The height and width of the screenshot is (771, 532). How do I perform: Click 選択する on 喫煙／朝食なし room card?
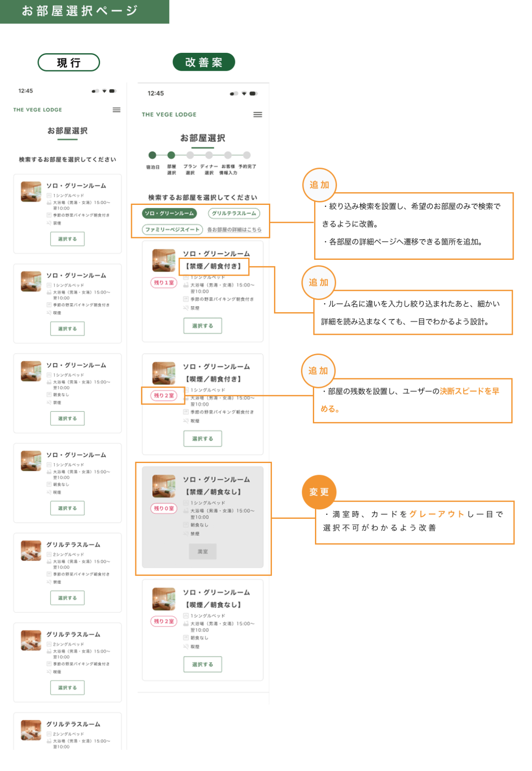pos(203,665)
